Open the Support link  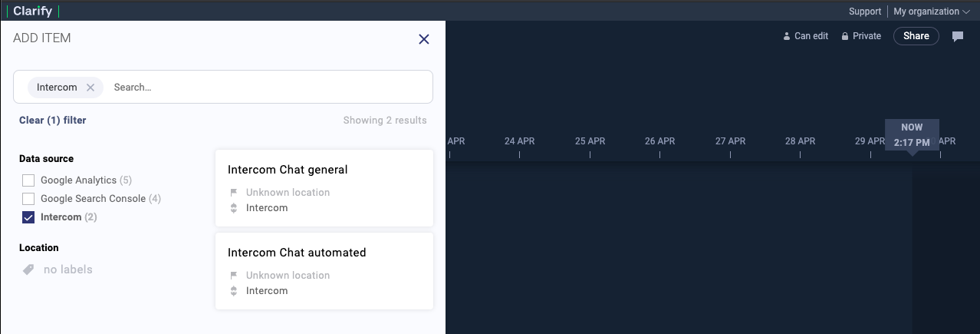[x=865, y=12]
